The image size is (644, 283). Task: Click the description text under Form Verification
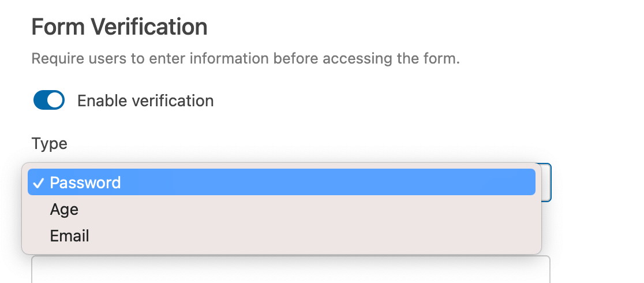tap(245, 59)
